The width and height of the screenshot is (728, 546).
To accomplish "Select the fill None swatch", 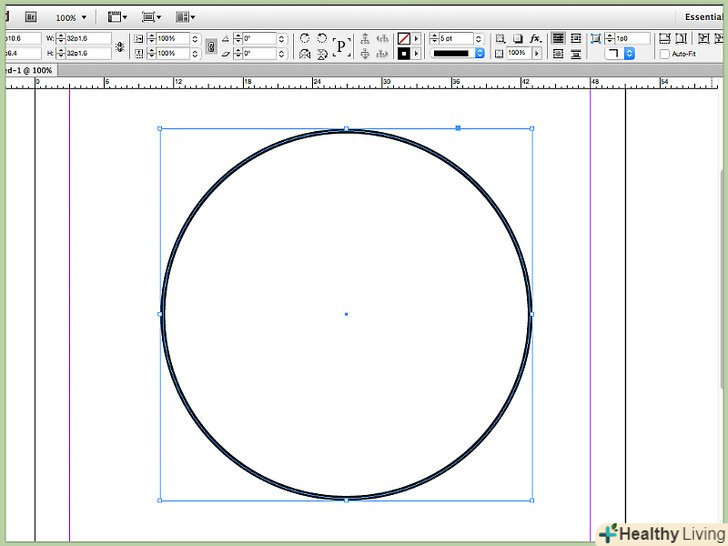I will click(404, 38).
